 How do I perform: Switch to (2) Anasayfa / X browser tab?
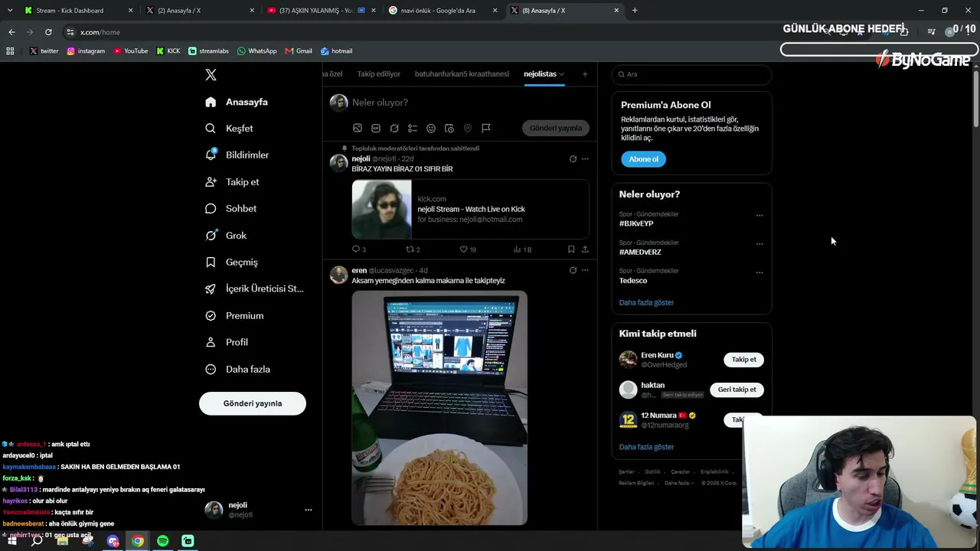tap(200, 11)
